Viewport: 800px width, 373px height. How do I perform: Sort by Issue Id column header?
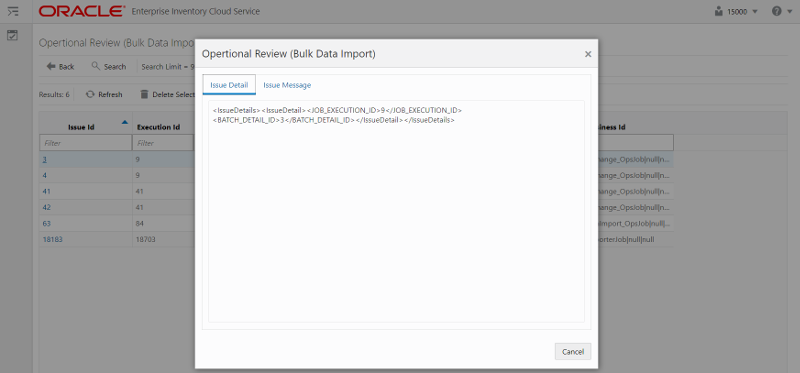pos(81,127)
